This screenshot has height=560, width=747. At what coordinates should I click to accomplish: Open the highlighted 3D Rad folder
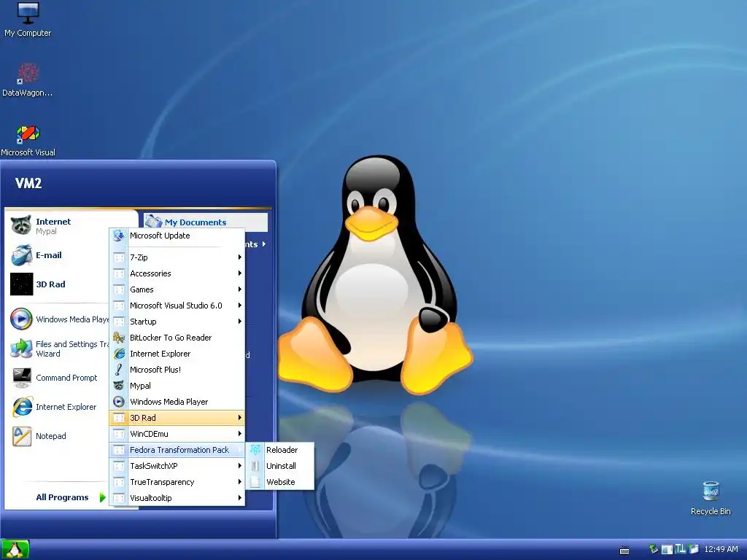[177, 418]
